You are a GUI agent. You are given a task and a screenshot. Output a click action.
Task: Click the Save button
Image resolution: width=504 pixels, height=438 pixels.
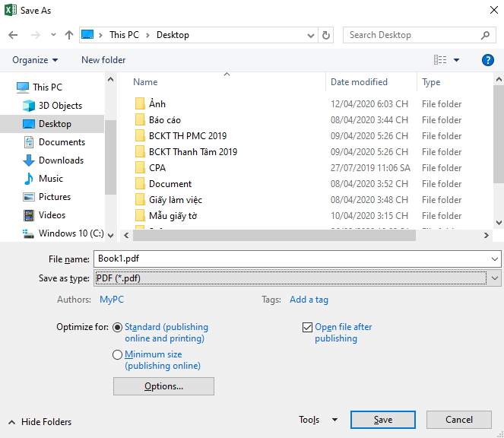[x=383, y=420]
